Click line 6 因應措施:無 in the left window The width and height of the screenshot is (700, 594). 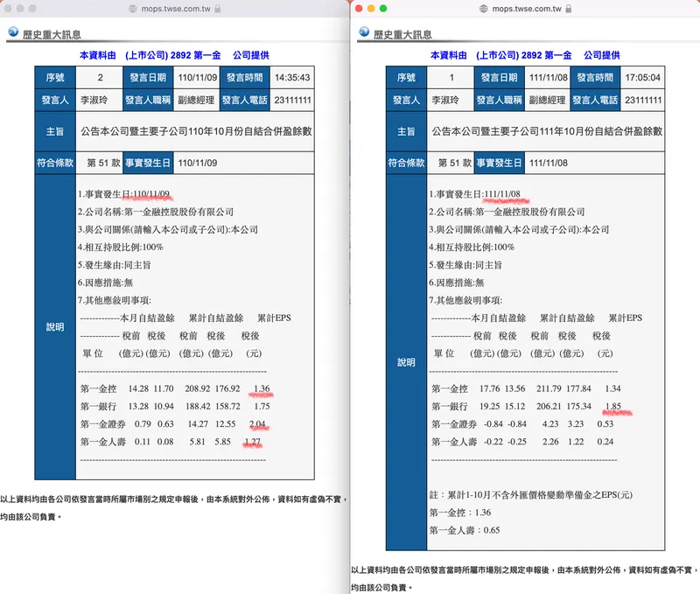pos(105,283)
